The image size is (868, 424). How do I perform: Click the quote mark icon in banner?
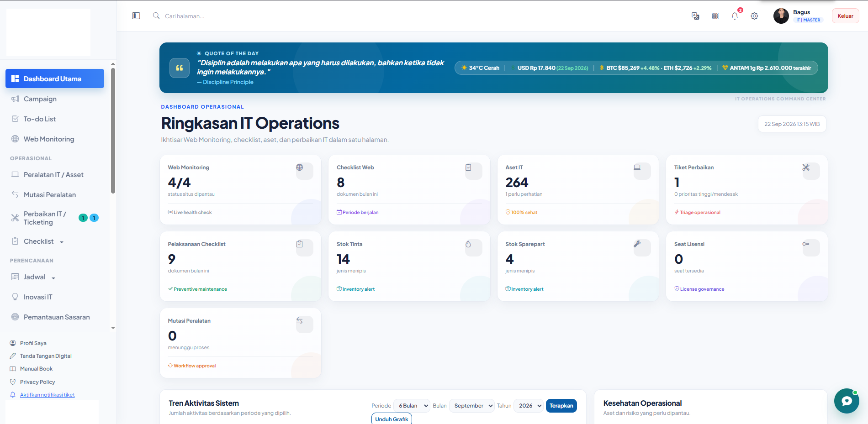pyautogui.click(x=180, y=68)
